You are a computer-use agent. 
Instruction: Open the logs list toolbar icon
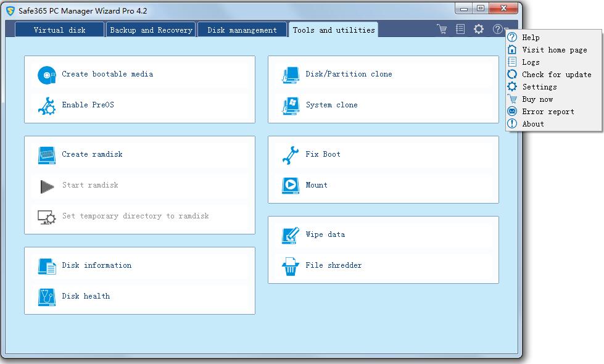(x=460, y=29)
